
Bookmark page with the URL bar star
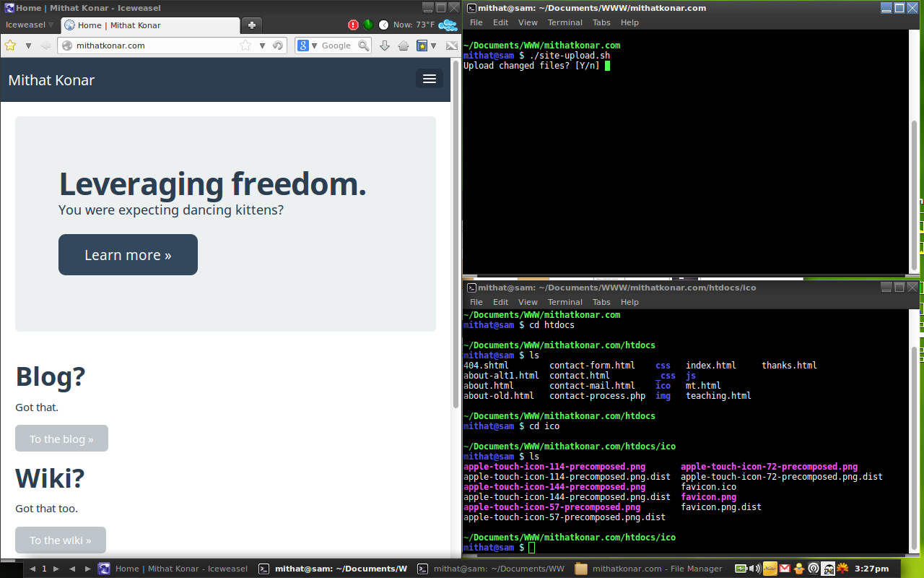pos(245,46)
